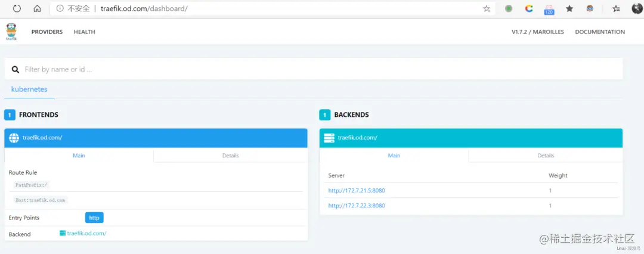
Task: Click the backend header traefik.od.com/
Action: click(357, 138)
